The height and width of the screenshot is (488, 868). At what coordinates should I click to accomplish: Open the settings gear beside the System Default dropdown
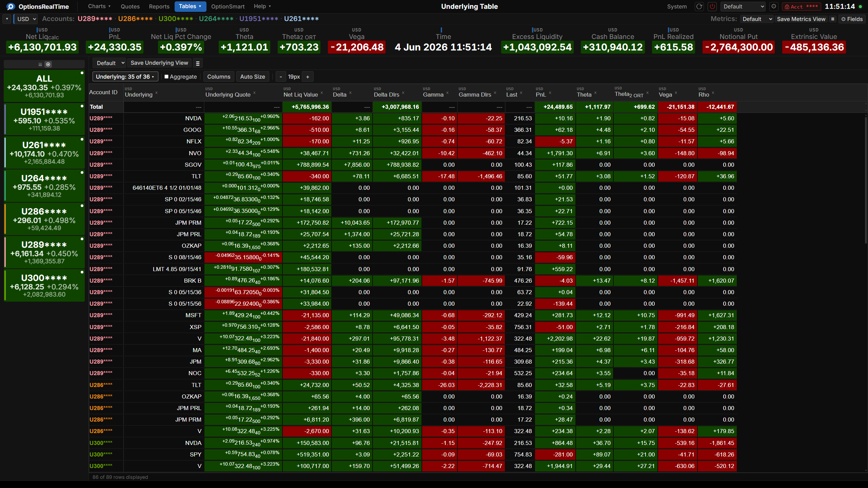(774, 6)
